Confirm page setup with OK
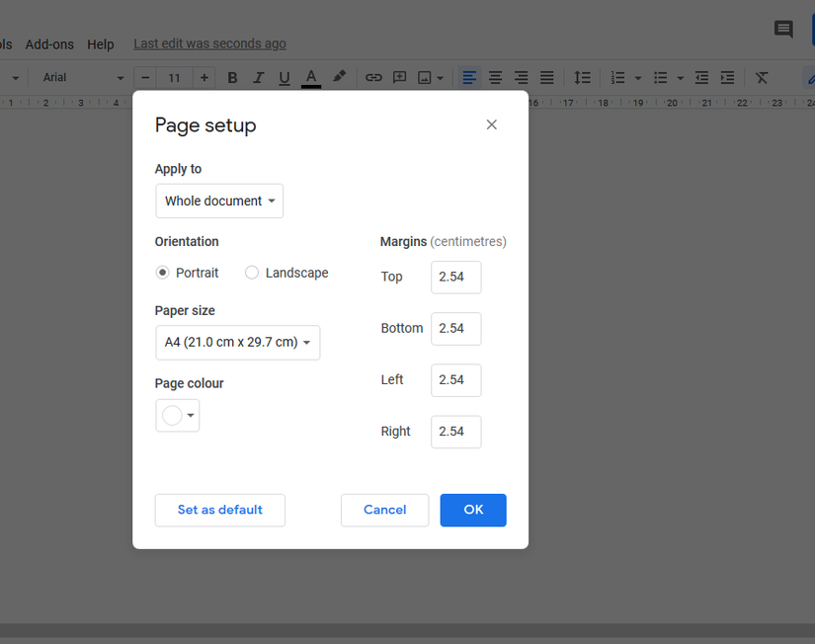815x644 pixels. 472,510
